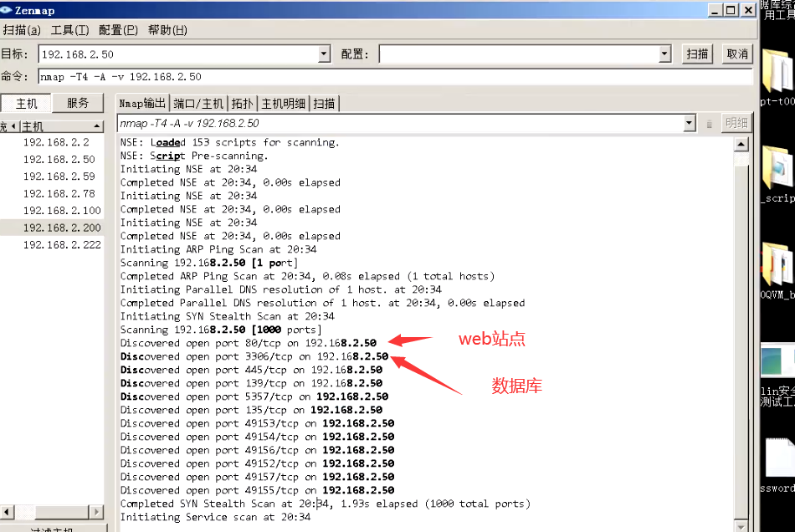Expand the scan output selector dropdown arrow
The height and width of the screenshot is (532, 795).
pyautogui.click(x=689, y=123)
